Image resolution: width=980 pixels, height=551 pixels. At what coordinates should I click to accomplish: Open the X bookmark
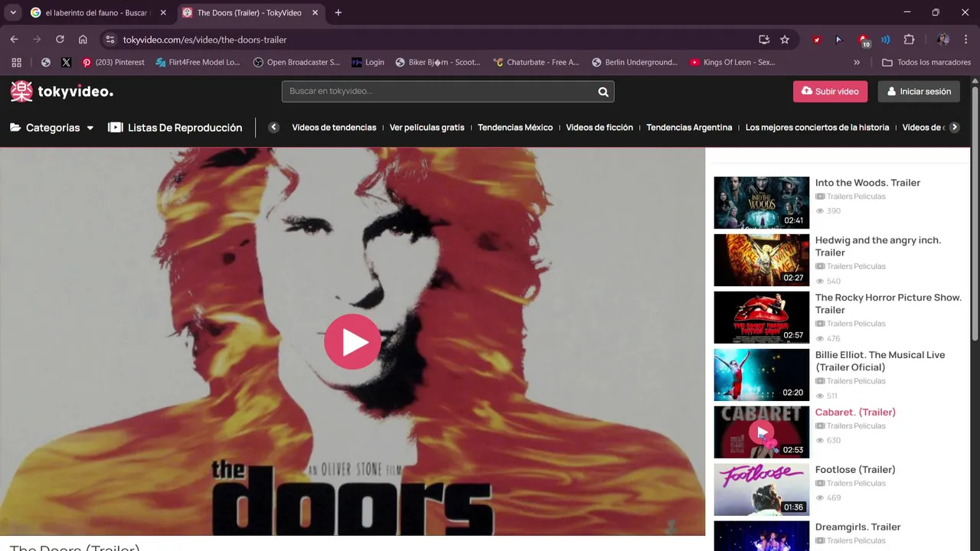point(66,63)
